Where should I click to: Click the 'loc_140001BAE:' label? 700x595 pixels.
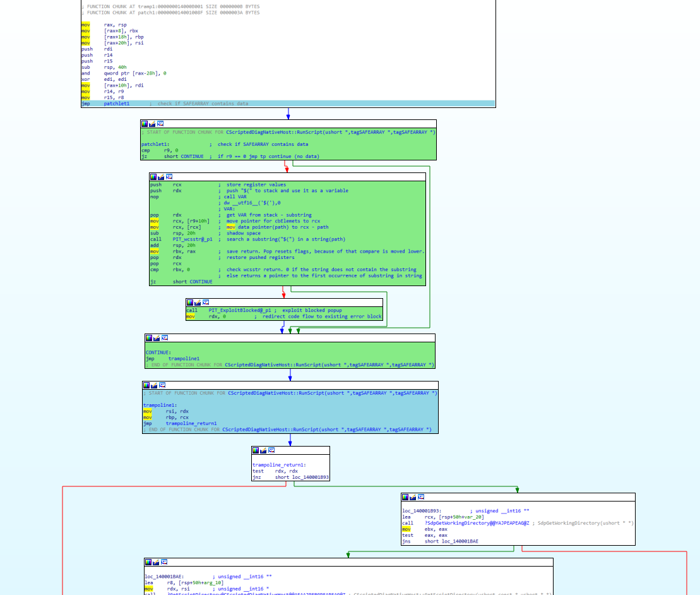(164, 577)
